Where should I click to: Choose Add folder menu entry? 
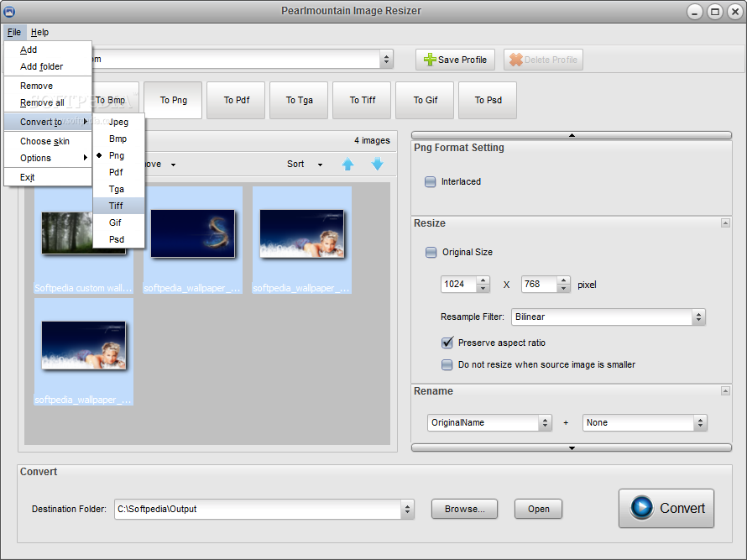(48, 66)
